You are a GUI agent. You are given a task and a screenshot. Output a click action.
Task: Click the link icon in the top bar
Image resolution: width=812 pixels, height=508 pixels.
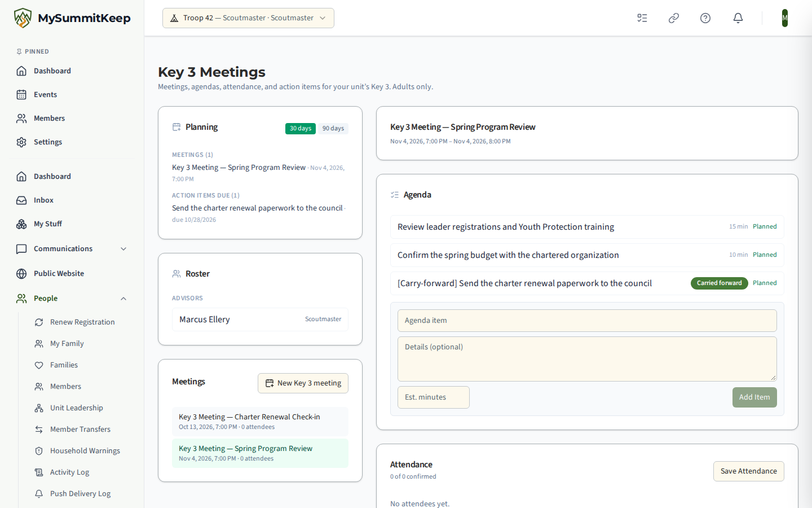674,18
